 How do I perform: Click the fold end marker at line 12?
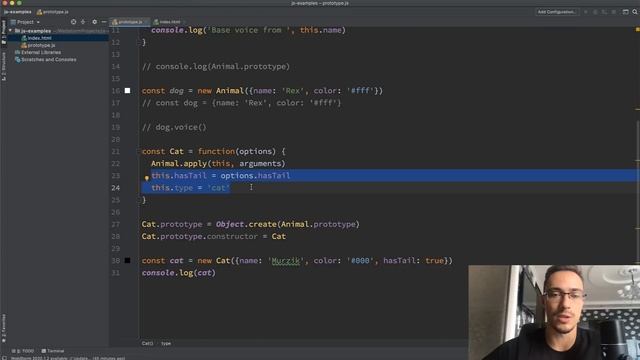click(138, 42)
